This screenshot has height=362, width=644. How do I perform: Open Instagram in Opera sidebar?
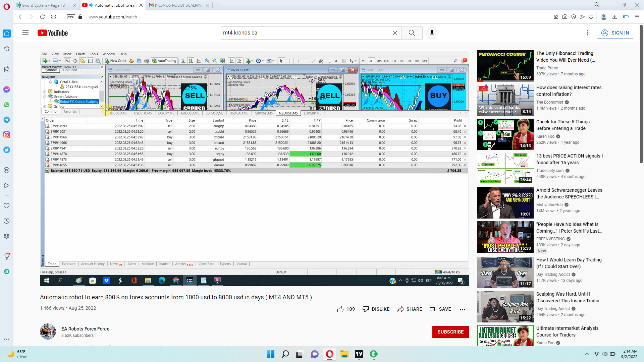[7, 135]
